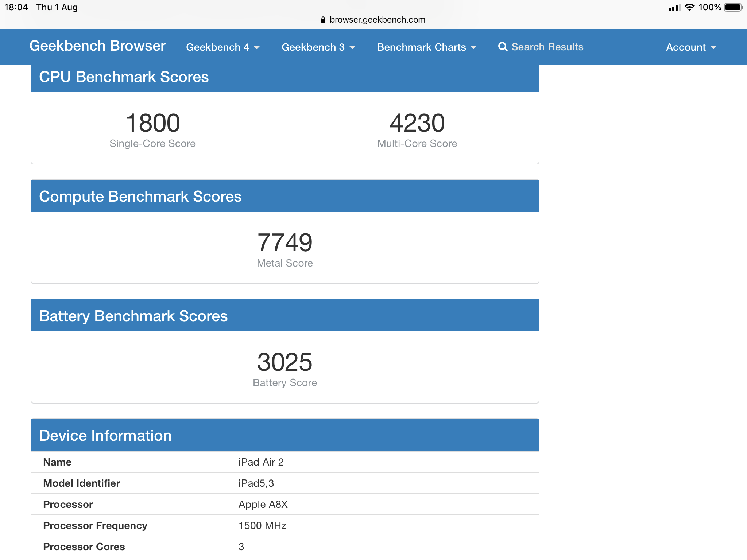Click the Processor Frequency row label
This screenshot has height=560, width=747.
95,526
